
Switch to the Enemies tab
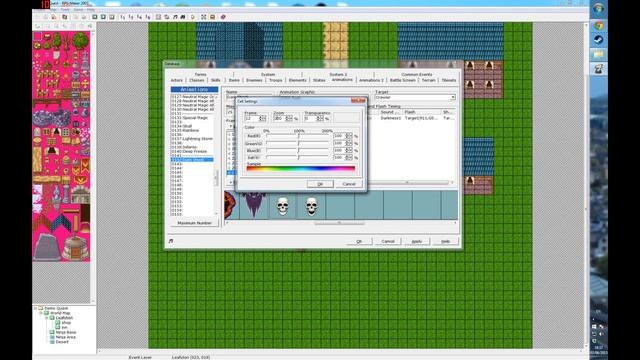coord(254,80)
